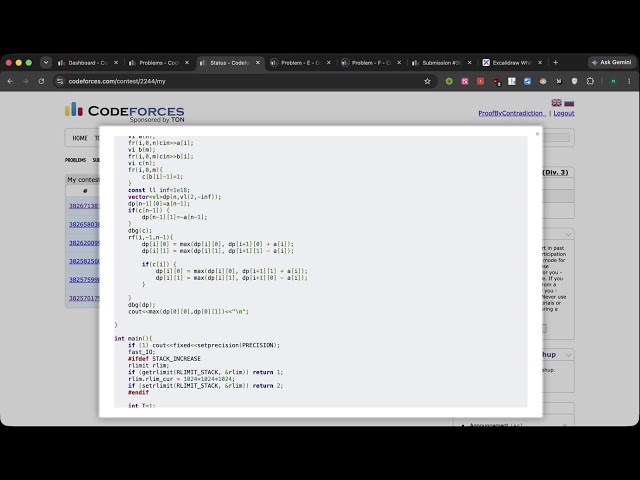Click the Ask Gemini button

[x=611, y=62]
